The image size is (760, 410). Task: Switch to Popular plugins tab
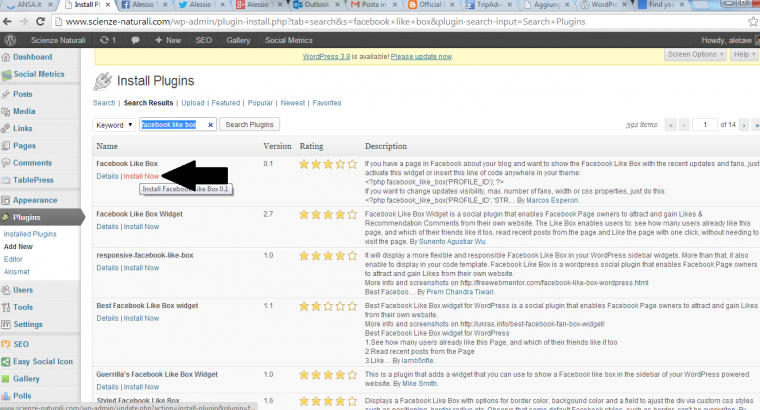(x=260, y=103)
